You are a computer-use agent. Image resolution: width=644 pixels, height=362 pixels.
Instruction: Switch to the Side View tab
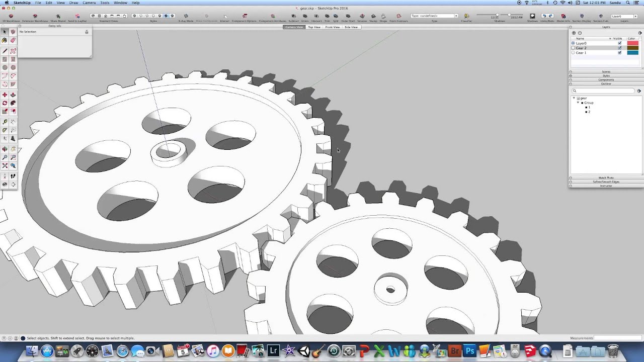point(351,27)
